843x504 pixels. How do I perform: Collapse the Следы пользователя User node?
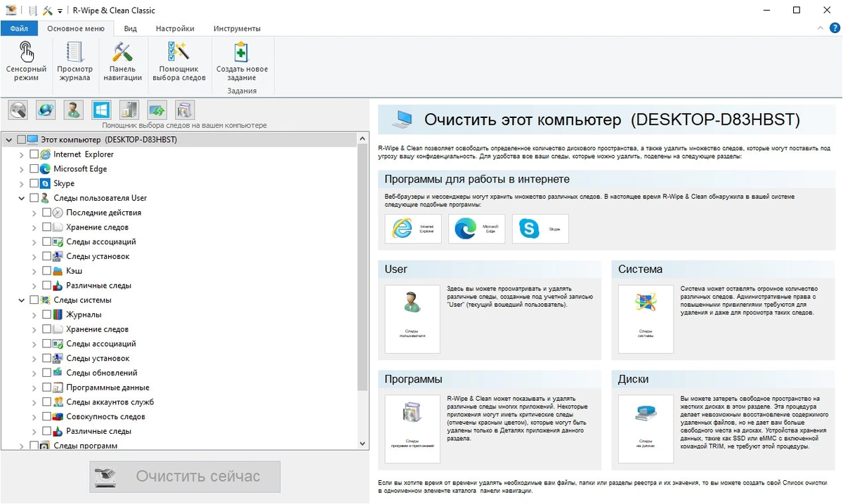[x=22, y=198]
